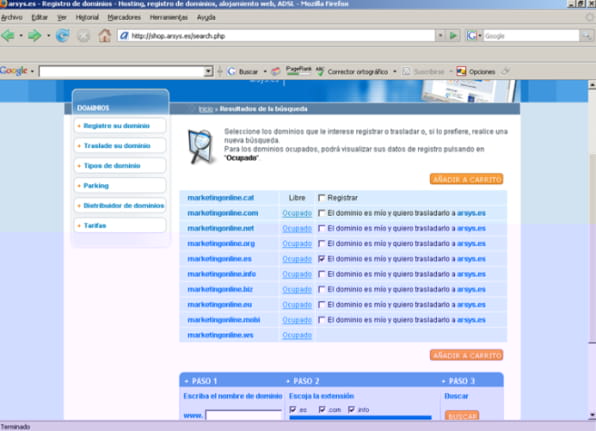Viewport: 596px width, 431px height.
Task: Open the Archivo menu
Action: (12, 17)
